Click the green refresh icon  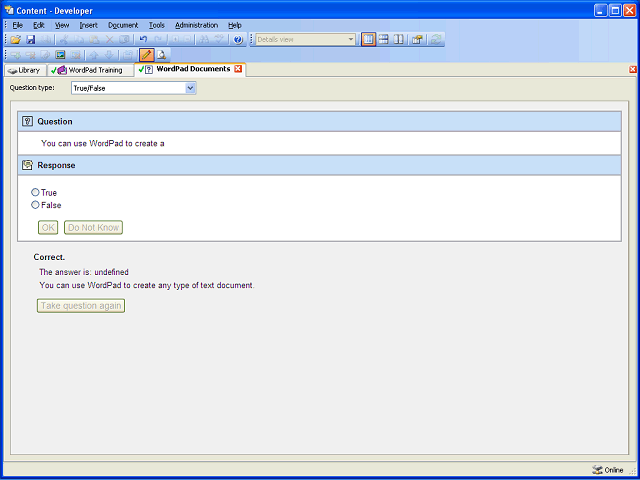click(x=436, y=40)
